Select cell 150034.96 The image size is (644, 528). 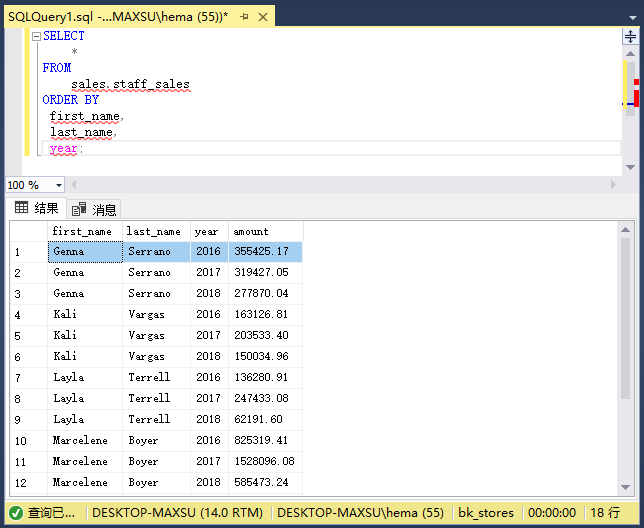click(265, 356)
